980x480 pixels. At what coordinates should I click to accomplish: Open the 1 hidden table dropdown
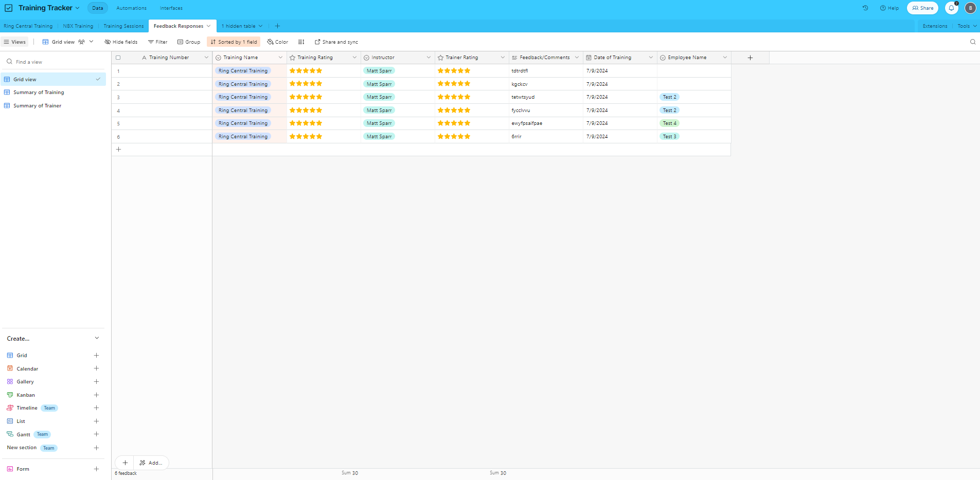coord(242,26)
